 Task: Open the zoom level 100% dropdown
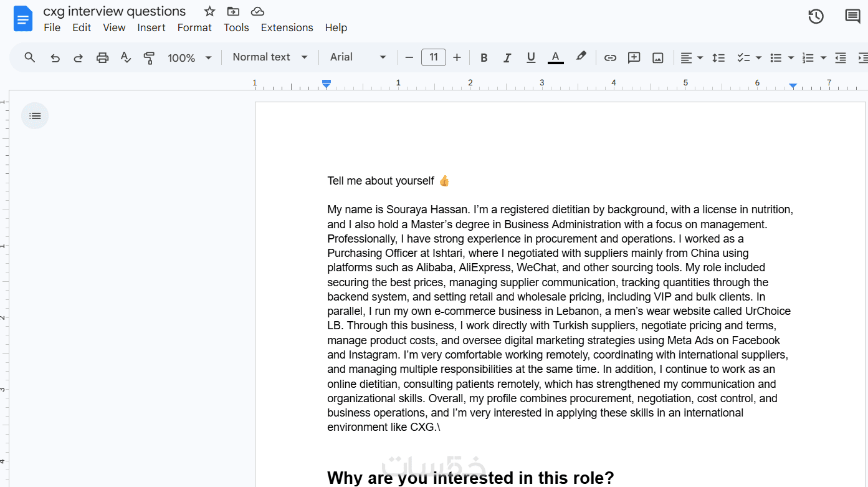(189, 58)
